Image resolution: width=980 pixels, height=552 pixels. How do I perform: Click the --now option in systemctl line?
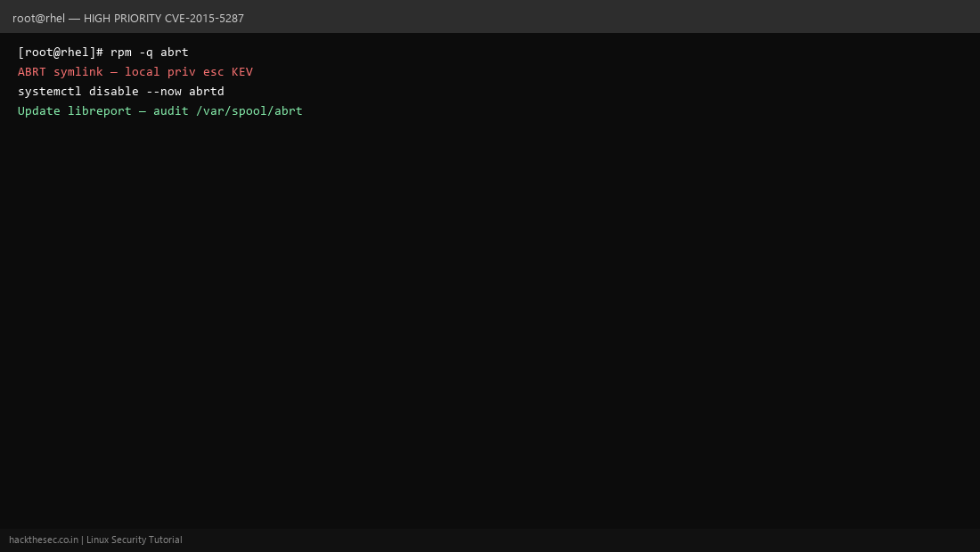(164, 91)
